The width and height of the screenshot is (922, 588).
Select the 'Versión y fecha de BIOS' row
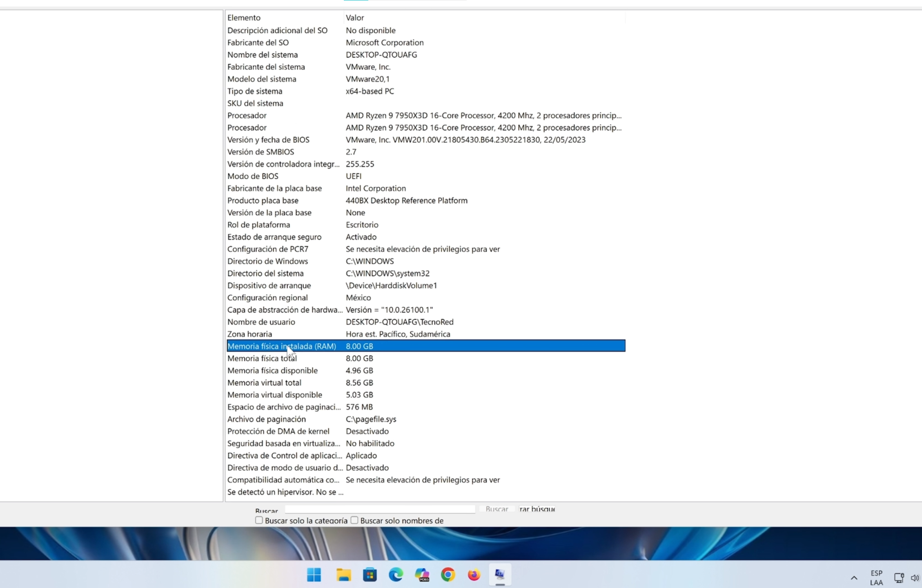coord(426,140)
